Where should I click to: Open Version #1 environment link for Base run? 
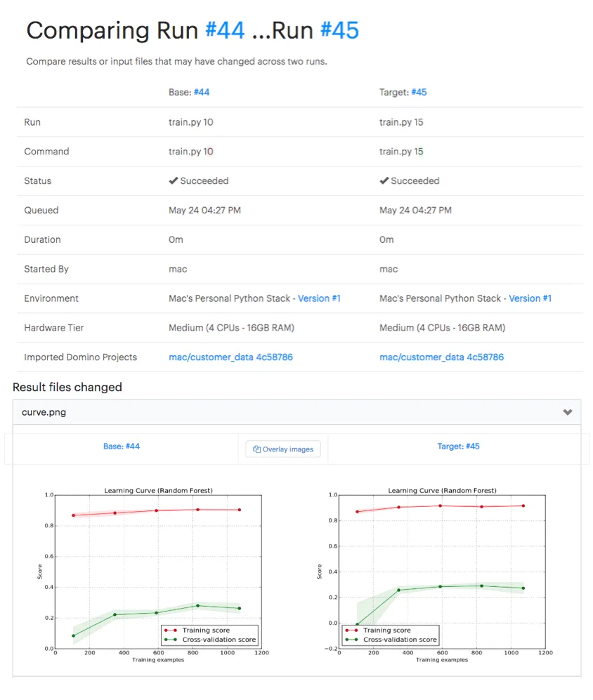(319, 298)
